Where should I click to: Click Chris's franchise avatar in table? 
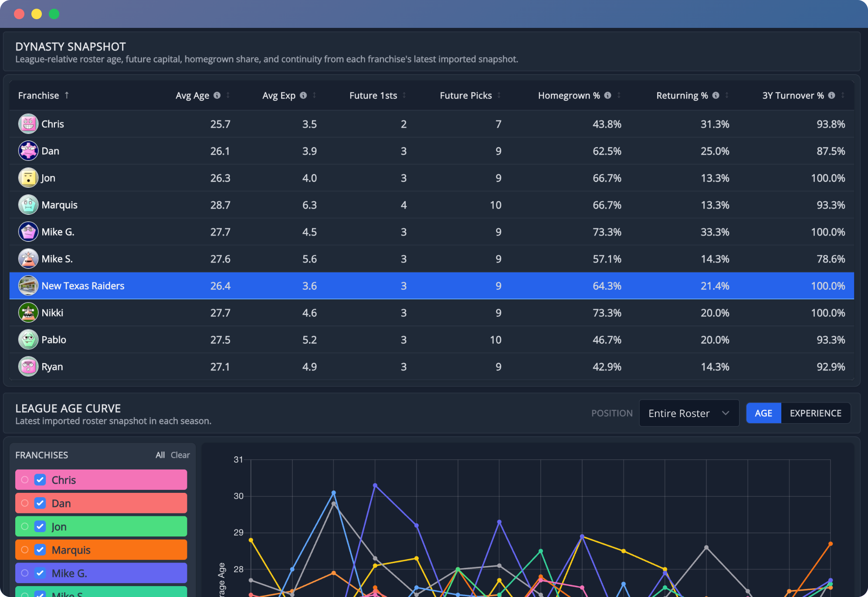point(28,124)
